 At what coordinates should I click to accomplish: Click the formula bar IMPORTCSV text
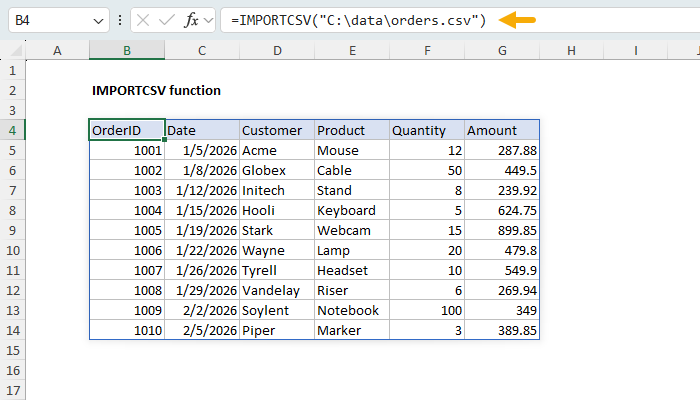click(358, 20)
